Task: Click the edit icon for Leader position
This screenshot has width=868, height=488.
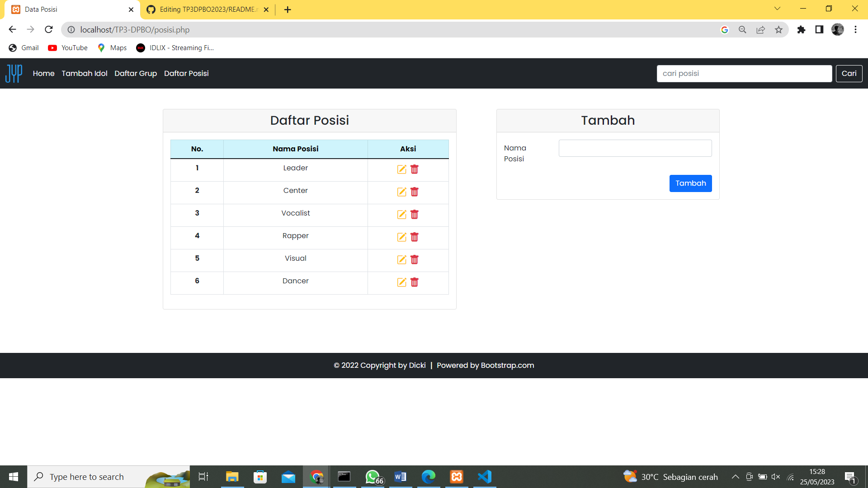Action: (x=402, y=169)
